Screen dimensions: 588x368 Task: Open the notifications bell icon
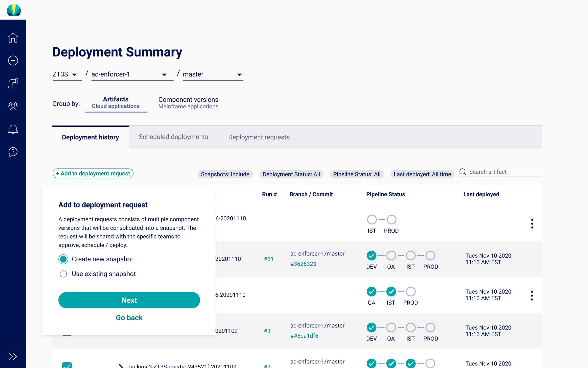point(13,129)
